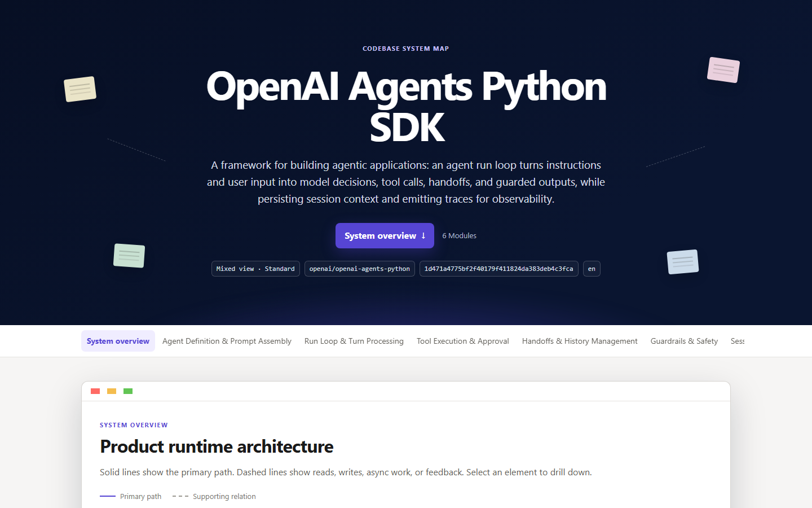812x508 pixels.
Task: Click the commit hash 1d471a4775bf tag
Action: tap(499, 269)
